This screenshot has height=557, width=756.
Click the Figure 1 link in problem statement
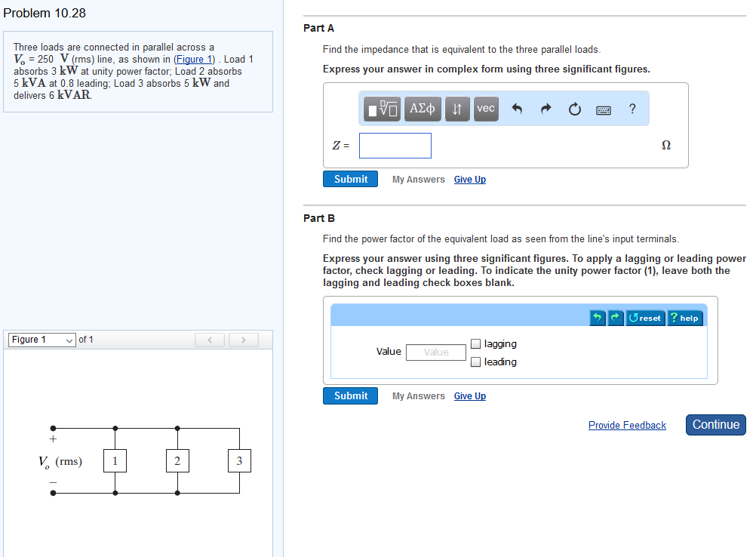[194, 59]
